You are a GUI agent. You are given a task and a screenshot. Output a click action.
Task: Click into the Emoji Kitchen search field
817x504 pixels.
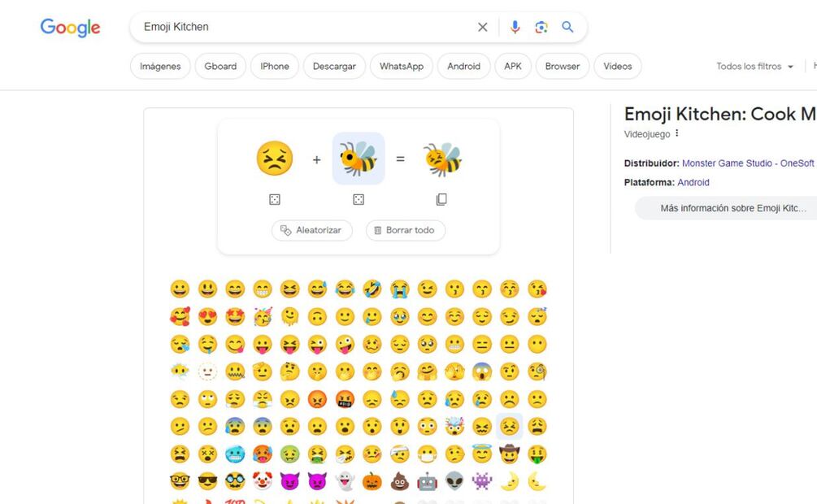coord(301,27)
